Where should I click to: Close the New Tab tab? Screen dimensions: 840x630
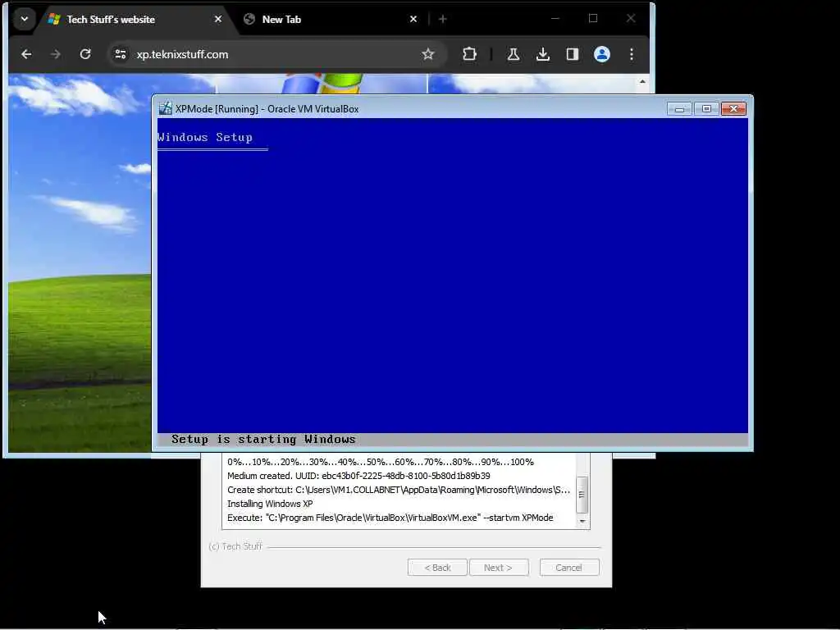point(413,20)
